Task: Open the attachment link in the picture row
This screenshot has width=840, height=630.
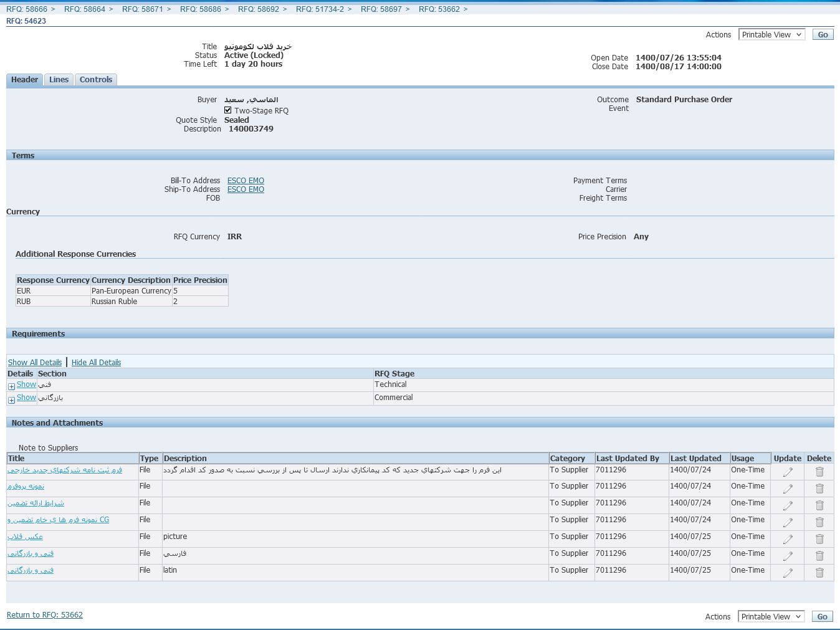Action: click(25, 537)
